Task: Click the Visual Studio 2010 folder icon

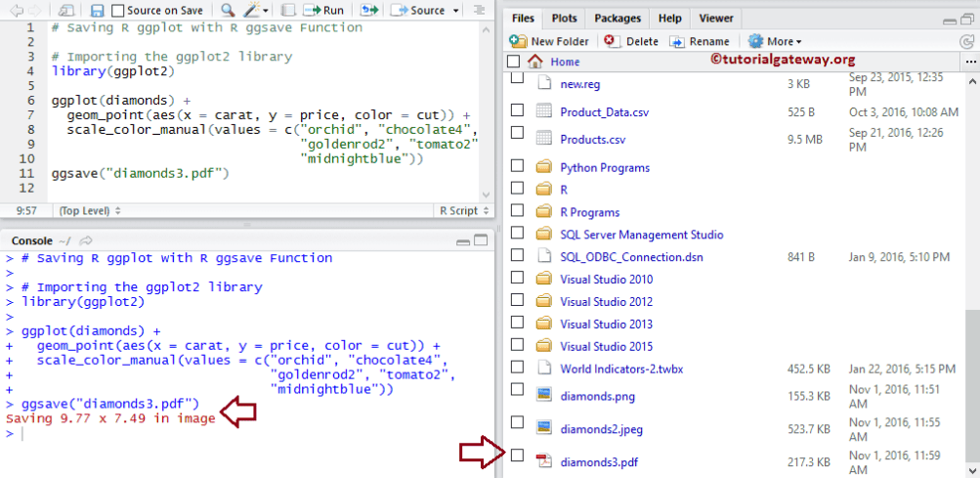Action: tap(544, 279)
